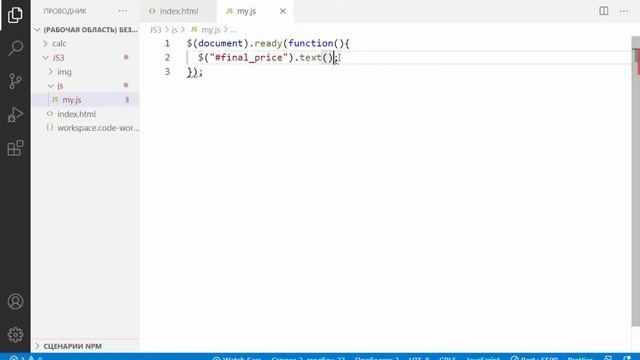Open the Manage gear icon

(15, 335)
